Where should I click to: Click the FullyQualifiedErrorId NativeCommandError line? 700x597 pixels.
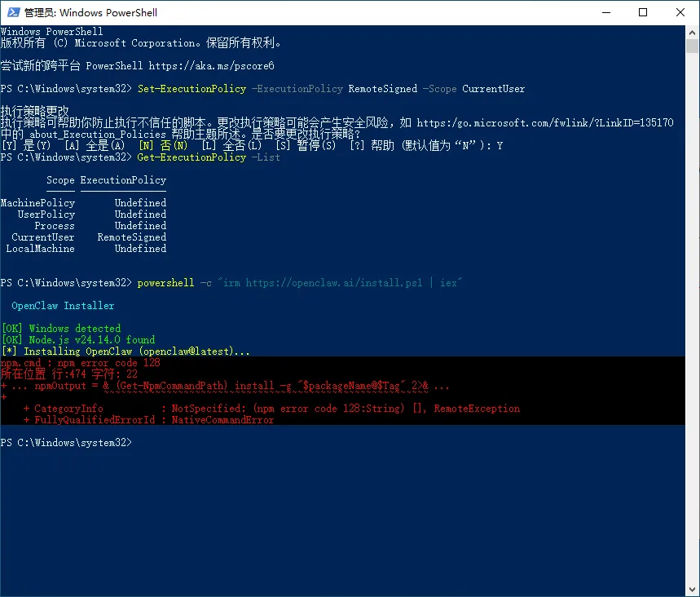pos(148,420)
